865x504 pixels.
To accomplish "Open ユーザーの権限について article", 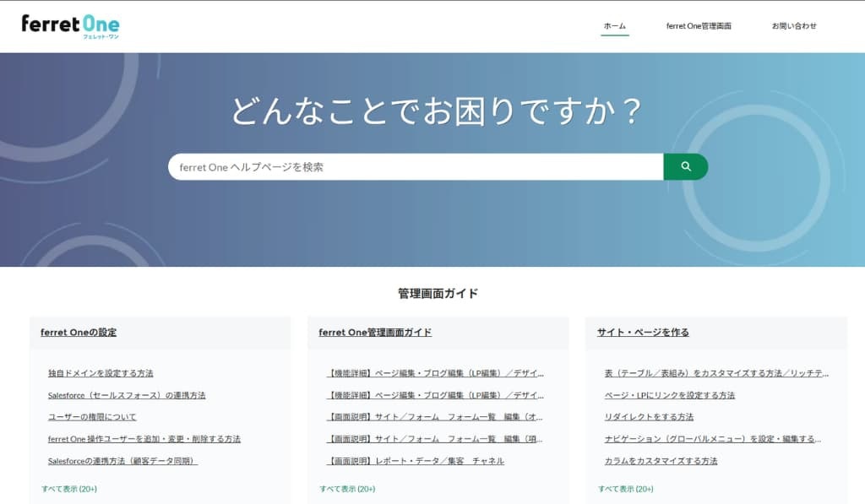I will click(x=92, y=417).
